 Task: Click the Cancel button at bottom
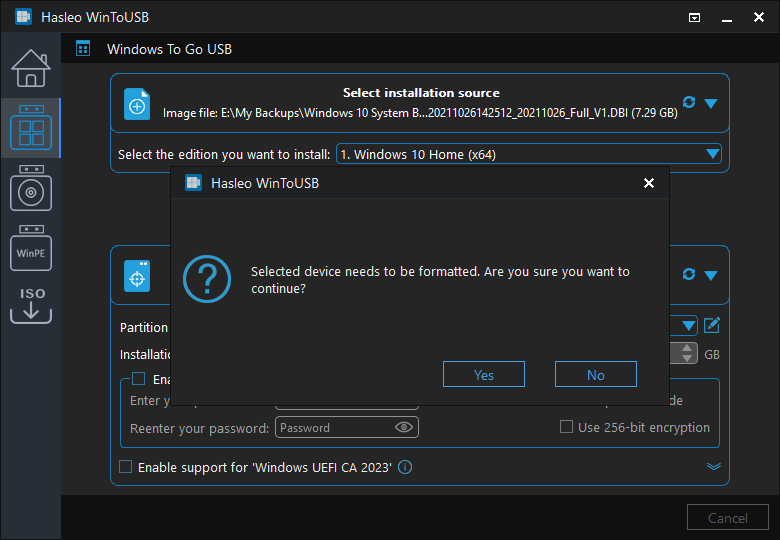[728, 518]
